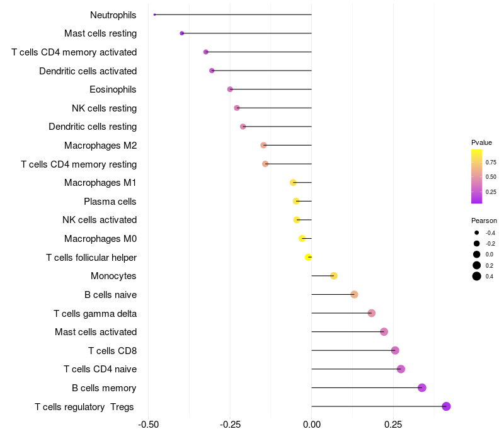504x441 pixels.
Task: Select the Monocytes lollipop point
Action: click(x=334, y=276)
